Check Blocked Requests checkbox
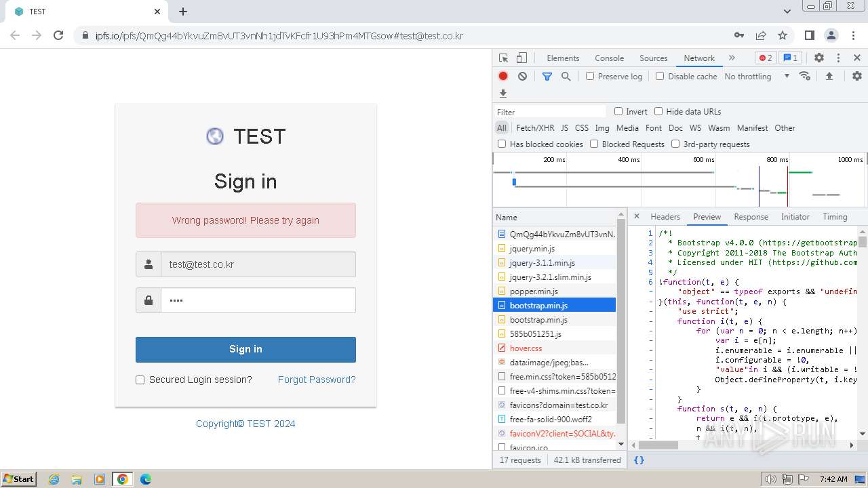 pyautogui.click(x=594, y=144)
